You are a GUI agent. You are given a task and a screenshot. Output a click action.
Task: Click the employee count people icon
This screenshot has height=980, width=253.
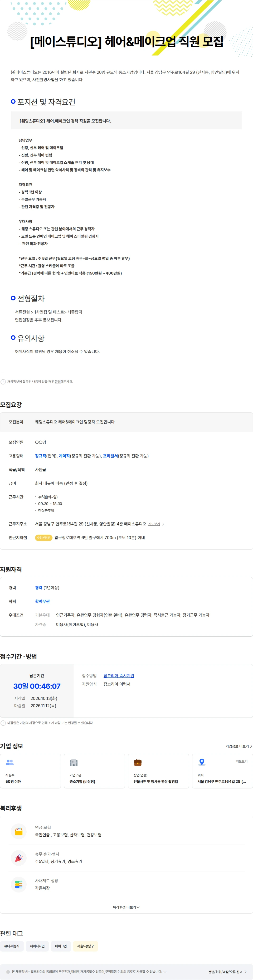tap(10, 762)
